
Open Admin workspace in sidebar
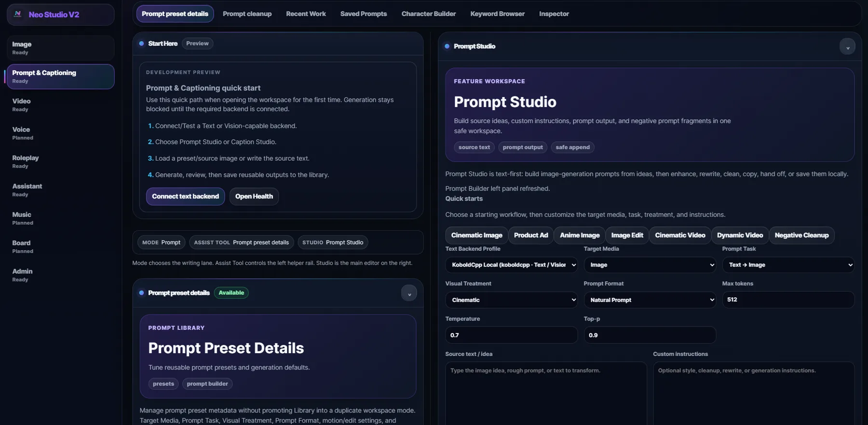coord(60,275)
